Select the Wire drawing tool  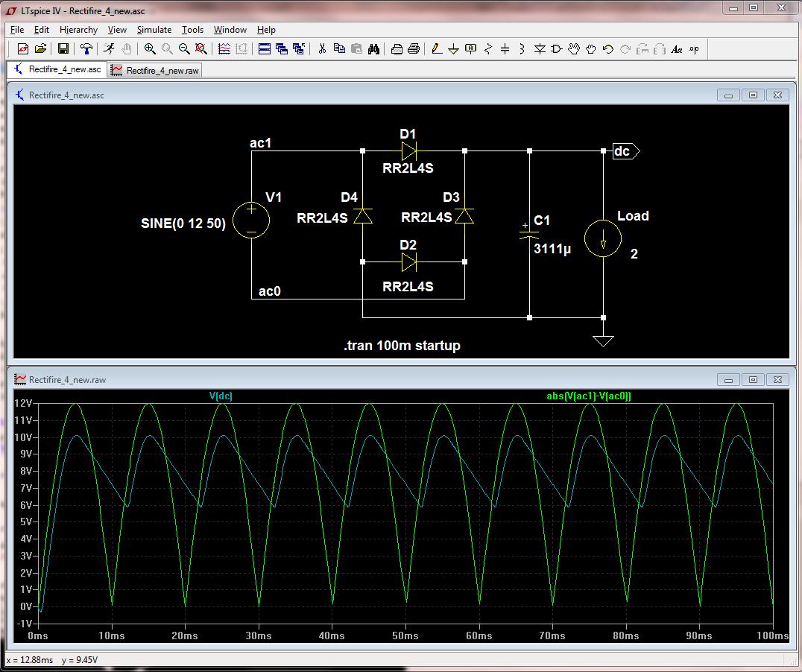pyautogui.click(x=437, y=49)
